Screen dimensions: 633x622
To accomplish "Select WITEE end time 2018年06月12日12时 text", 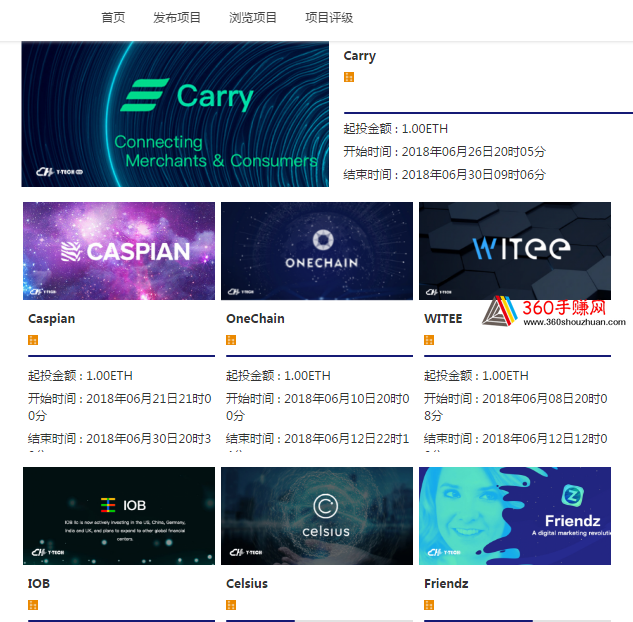I will click(541, 439).
